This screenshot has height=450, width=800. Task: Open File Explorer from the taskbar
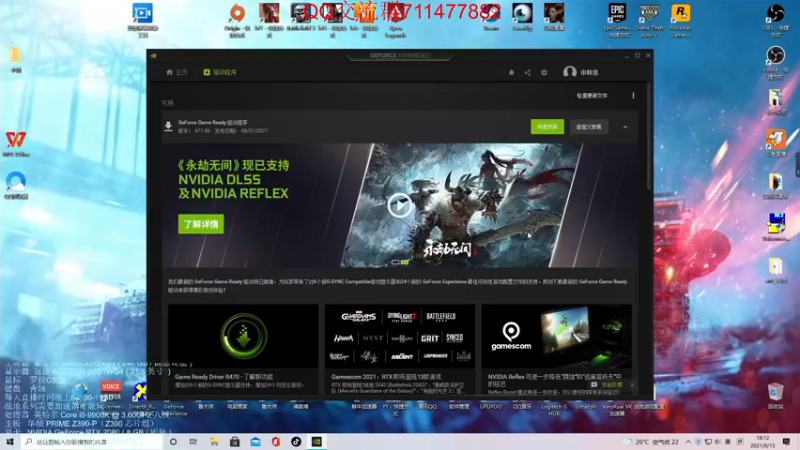214,441
